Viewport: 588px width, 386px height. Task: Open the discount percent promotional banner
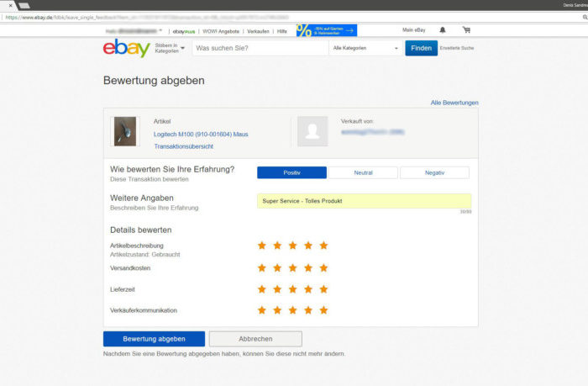click(x=327, y=30)
